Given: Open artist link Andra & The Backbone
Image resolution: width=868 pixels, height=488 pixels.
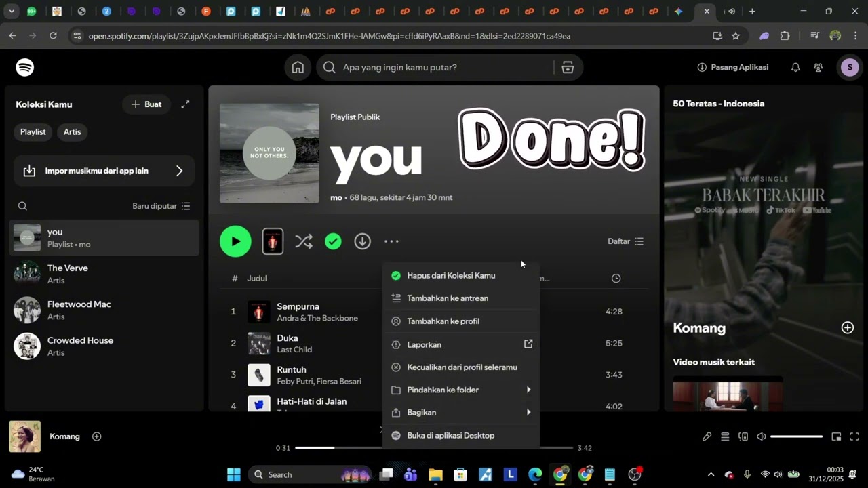Looking at the screenshot, I should pyautogui.click(x=317, y=318).
